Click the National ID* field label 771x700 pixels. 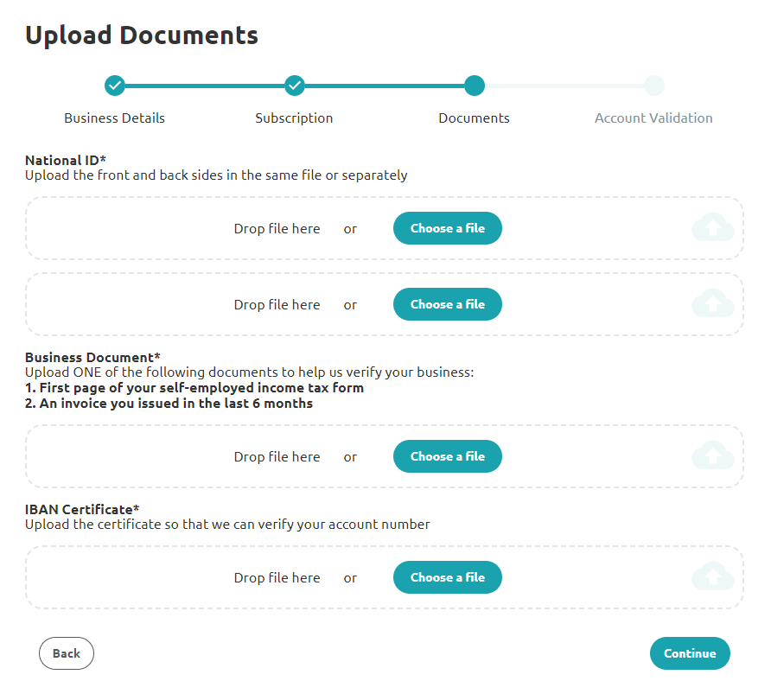click(66, 160)
